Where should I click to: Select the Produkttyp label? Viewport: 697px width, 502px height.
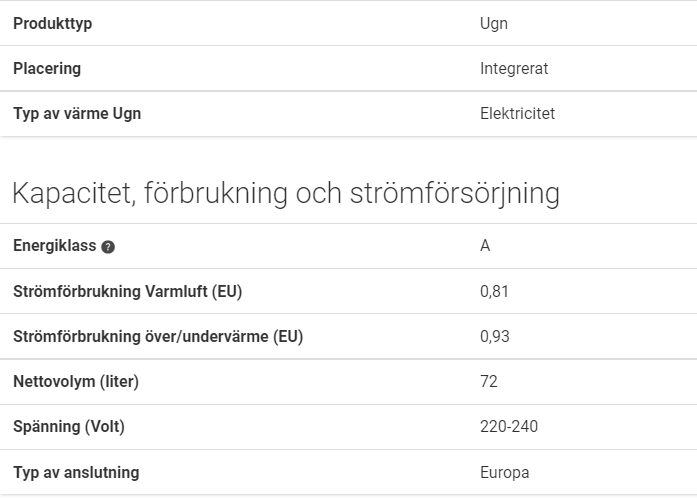52,24
